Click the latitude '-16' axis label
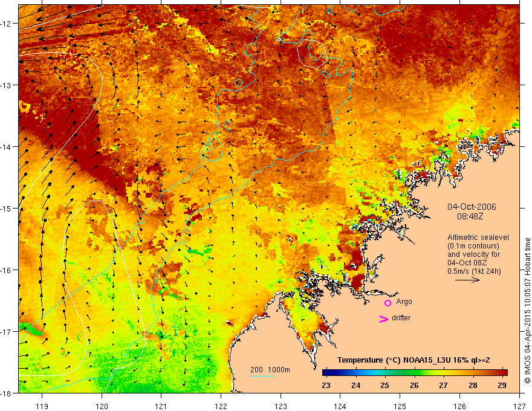This screenshot has width=532, height=411. [6, 270]
